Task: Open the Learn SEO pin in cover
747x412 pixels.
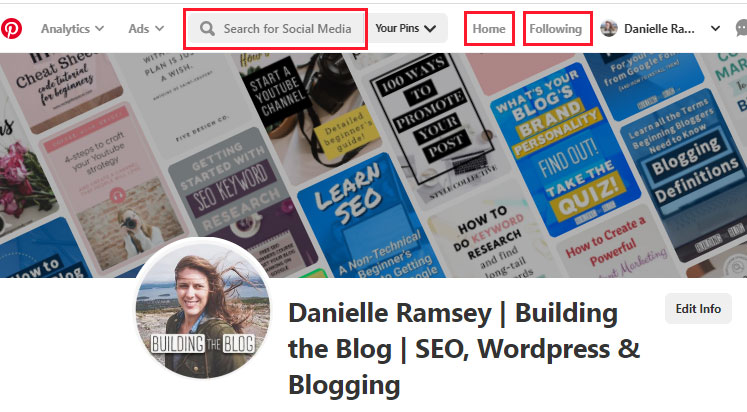Action: [x=367, y=219]
